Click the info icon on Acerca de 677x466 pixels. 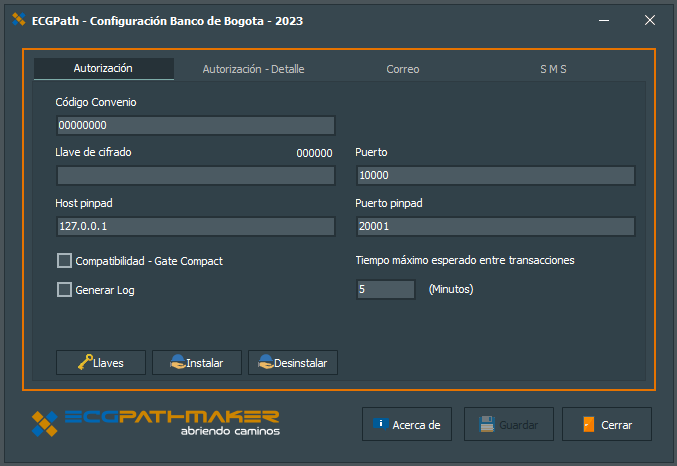[x=381, y=424]
